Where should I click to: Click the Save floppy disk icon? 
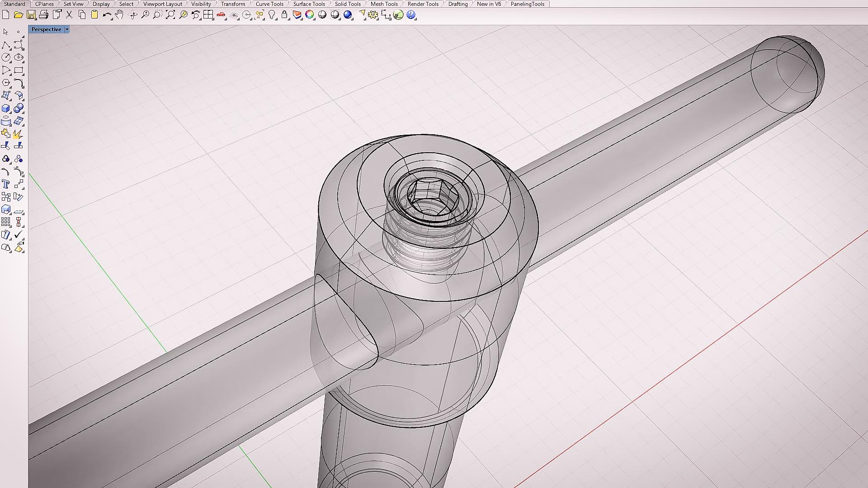pos(31,15)
